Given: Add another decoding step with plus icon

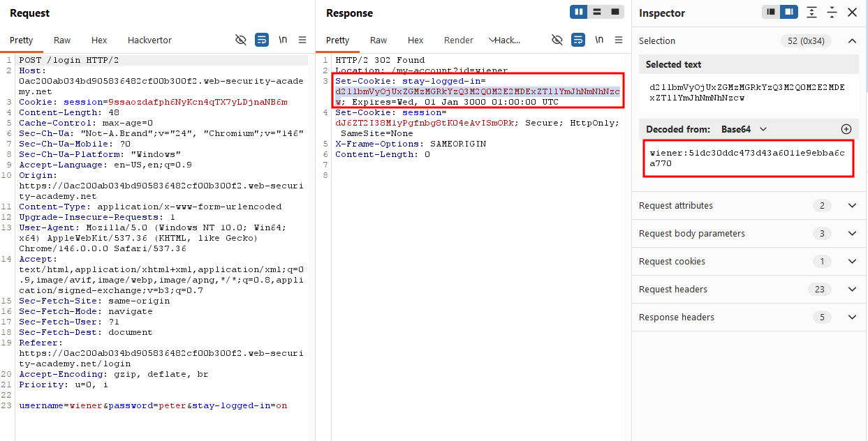Looking at the screenshot, I should [846, 129].
